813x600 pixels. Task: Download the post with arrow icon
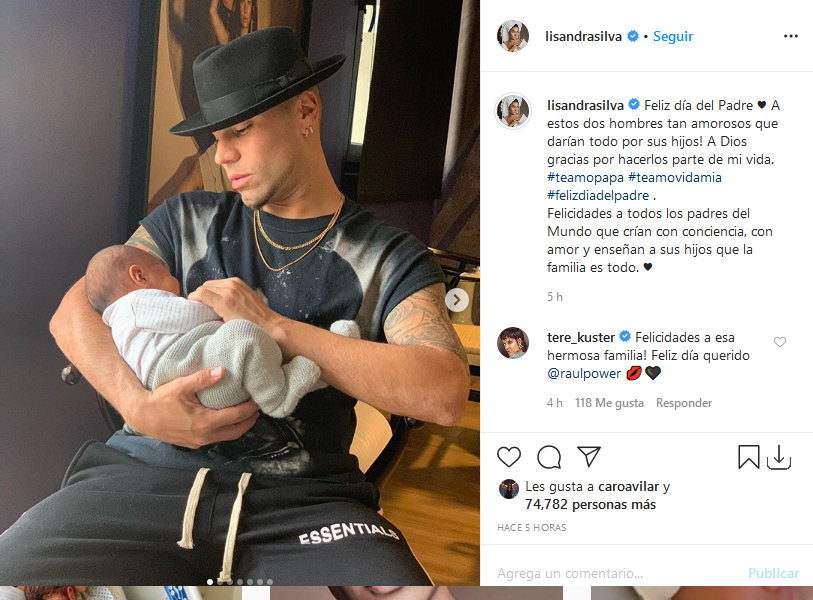pyautogui.click(x=779, y=457)
